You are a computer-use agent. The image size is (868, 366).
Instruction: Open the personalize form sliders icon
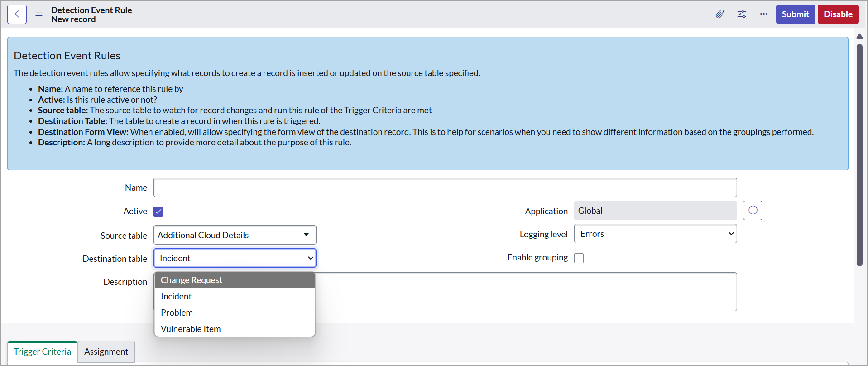(742, 14)
